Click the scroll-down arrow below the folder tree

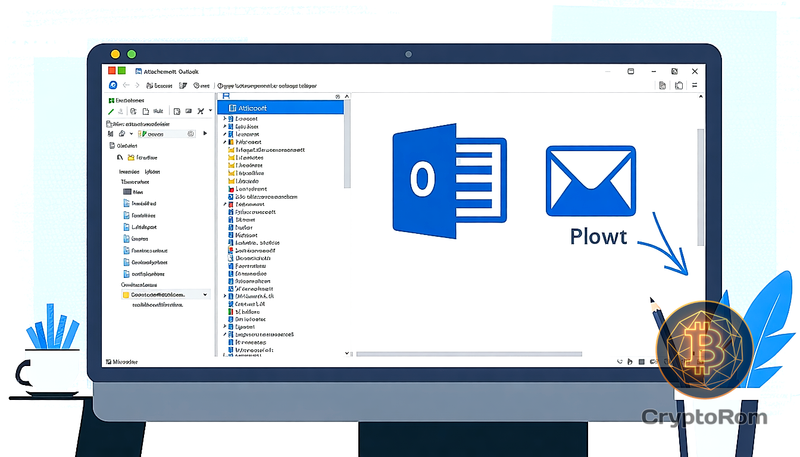[347, 353]
